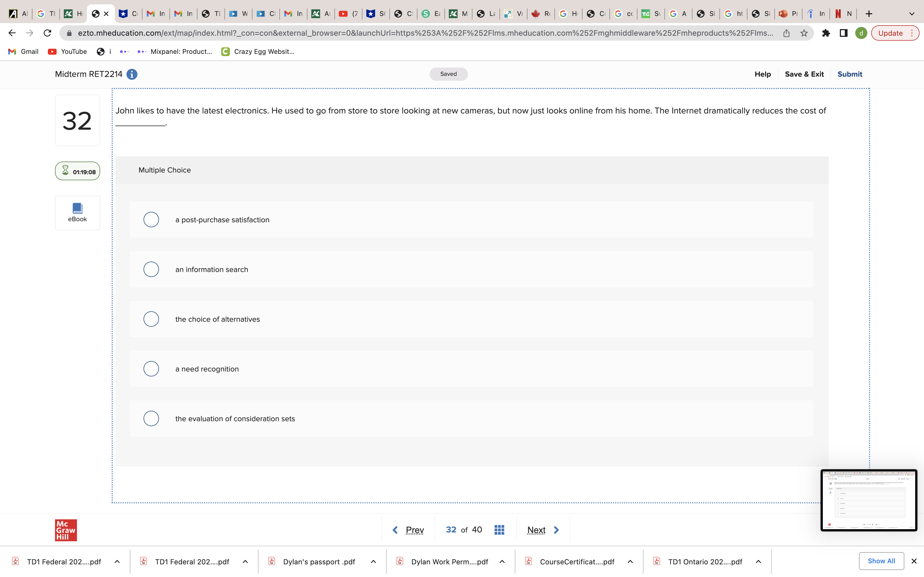Click the McGraw Hill logo

pos(66,530)
